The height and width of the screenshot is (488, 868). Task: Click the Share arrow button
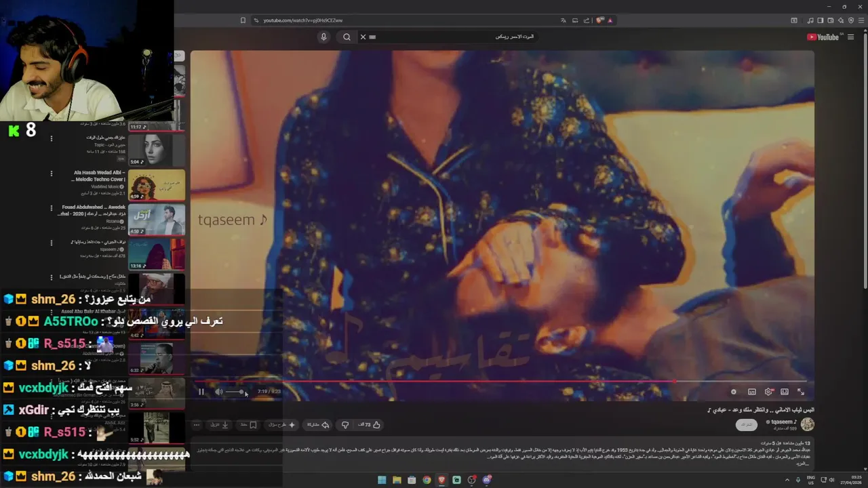coord(318,425)
